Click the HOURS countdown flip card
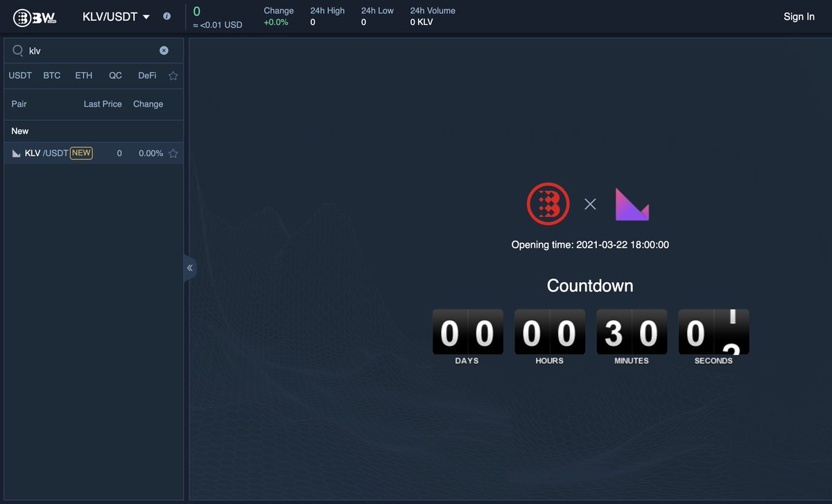 (x=549, y=332)
